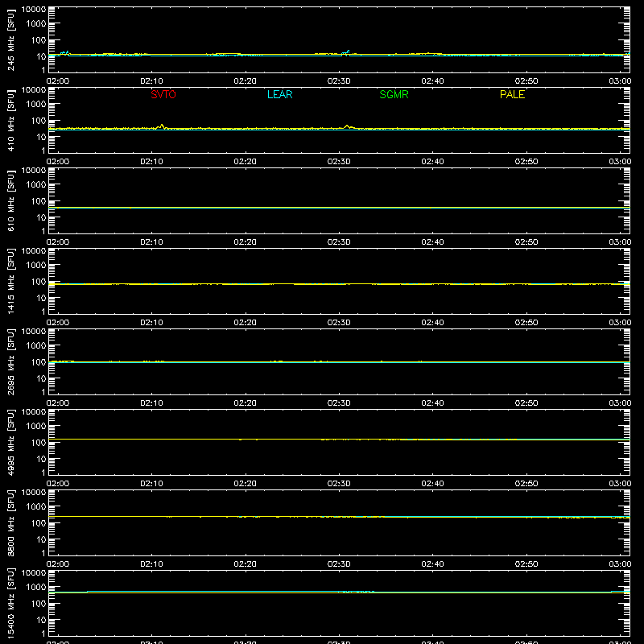Click the yellow burst peak near 02:11 at 410 MHz

click(x=163, y=126)
